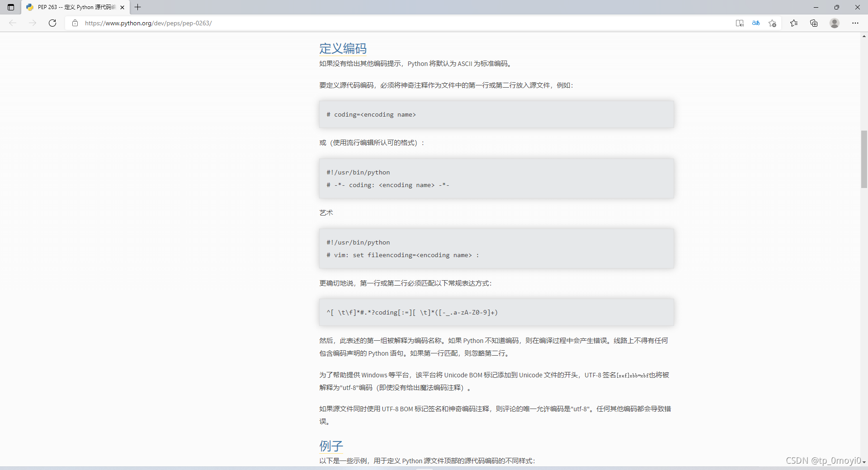Toggle favorite status of current page

(772, 23)
